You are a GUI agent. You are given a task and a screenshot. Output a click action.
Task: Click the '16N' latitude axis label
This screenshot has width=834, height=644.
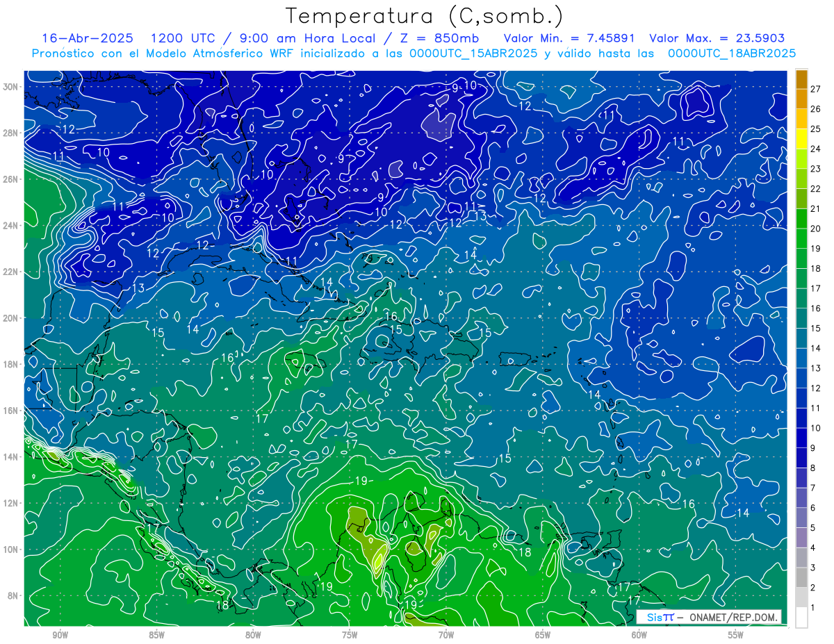[x=12, y=411]
